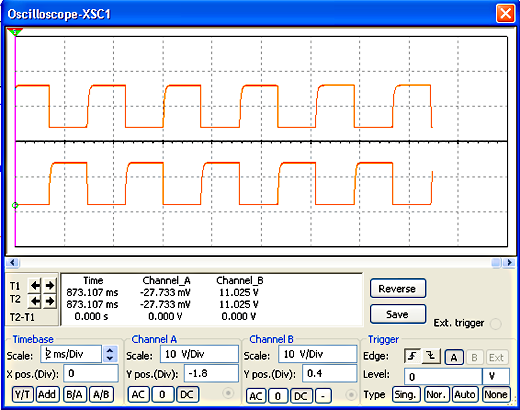This screenshot has height=410, width=520.
Task: Set trigger type to Nor.
Action: point(436,395)
